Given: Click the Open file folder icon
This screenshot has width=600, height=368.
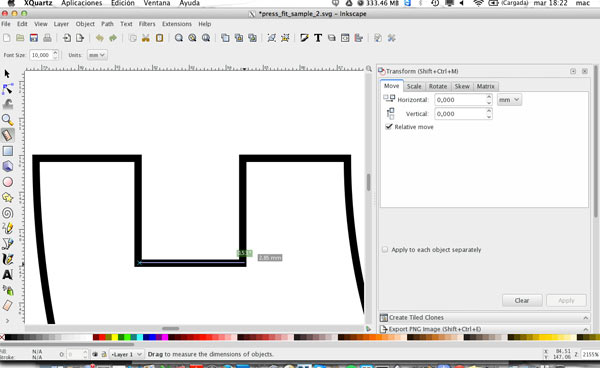Looking at the screenshot, I should [20, 38].
